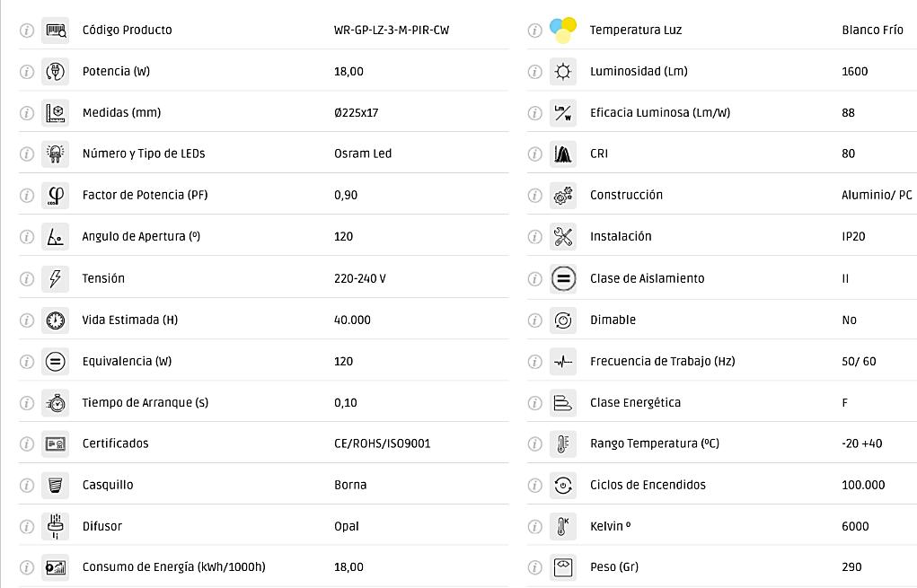Viewport: 917px width, 588px height.
Task: Click the lightning bolt icon for Tensión
Action: [x=55, y=278]
